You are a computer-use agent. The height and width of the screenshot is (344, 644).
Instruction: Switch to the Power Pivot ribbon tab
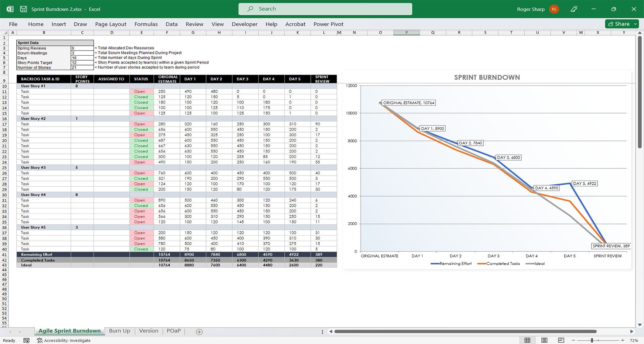tap(328, 24)
